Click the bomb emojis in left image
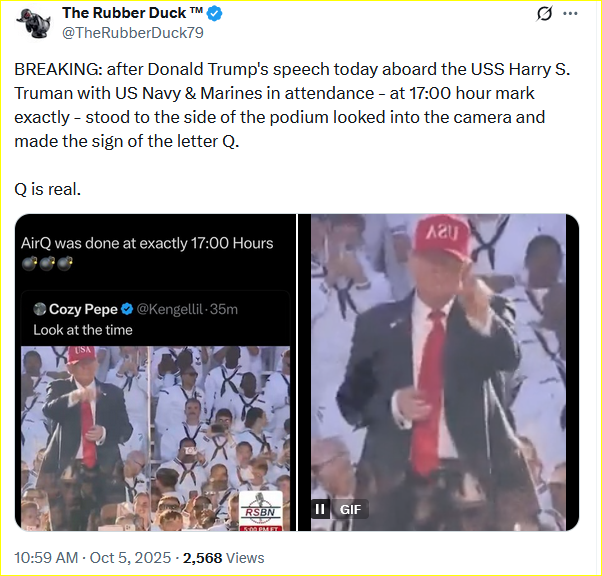This screenshot has width=602, height=576. pyautogui.click(x=47, y=263)
